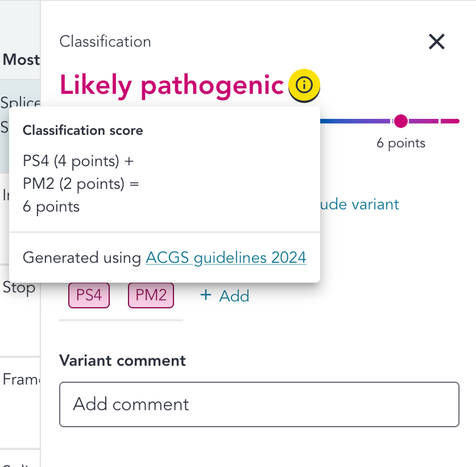476x467 pixels.
Task: Click the Most column header
Action: tap(21, 60)
